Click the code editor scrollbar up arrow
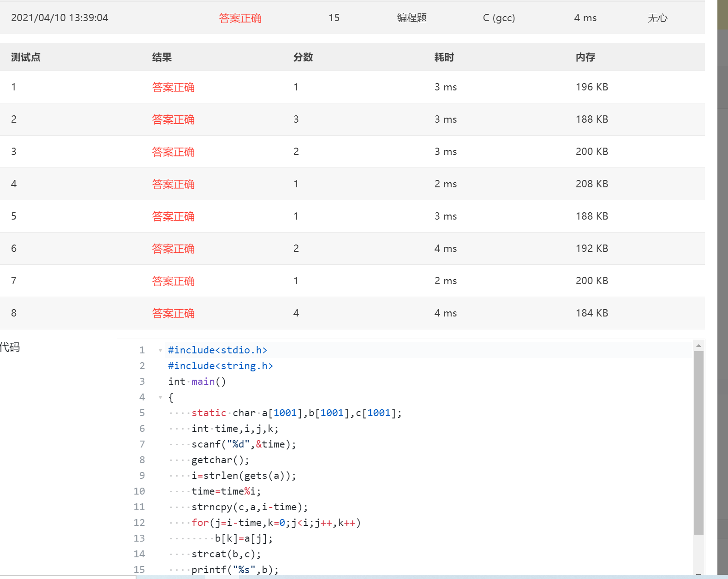728x579 pixels. click(698, 345)
